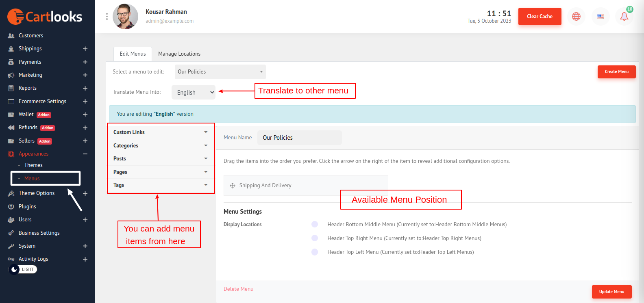Click the Delete Menu link
Screen dimensions: 644x303
point(238,289)
